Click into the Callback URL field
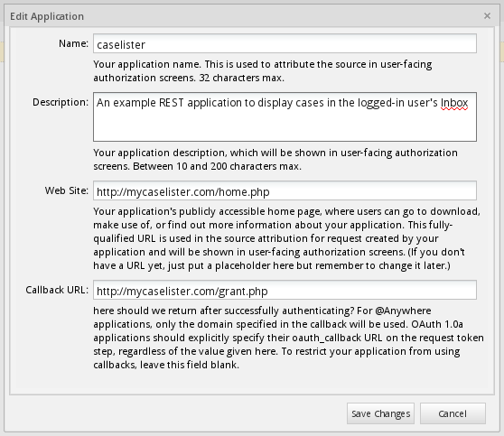This screenshot has height=436, width=504. [285, 290]
